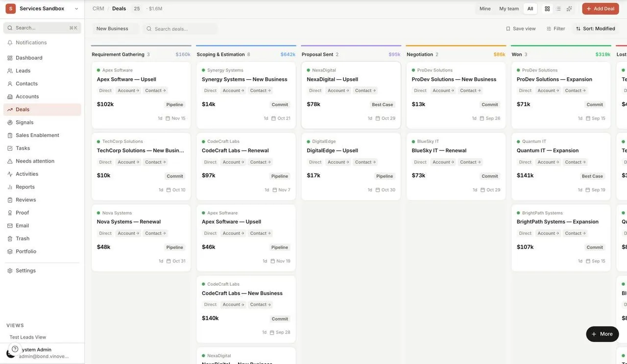Click the AI sparkle icon in header
Image resolution: width=627 pixels, height=364 pixels.
[569, 9]
